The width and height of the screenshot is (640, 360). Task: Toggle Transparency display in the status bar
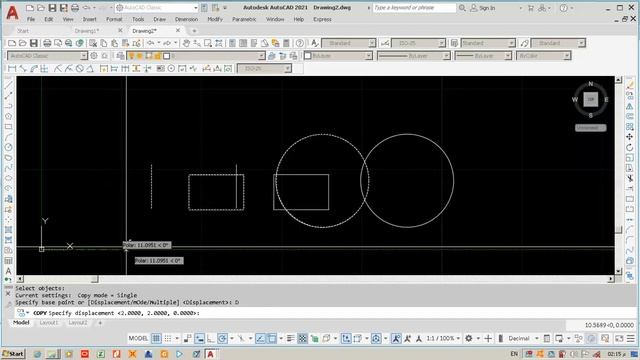[302, 338]
